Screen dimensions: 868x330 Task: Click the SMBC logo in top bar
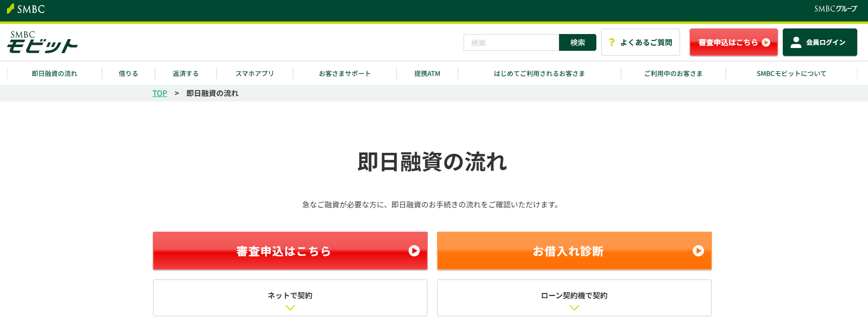26,9
